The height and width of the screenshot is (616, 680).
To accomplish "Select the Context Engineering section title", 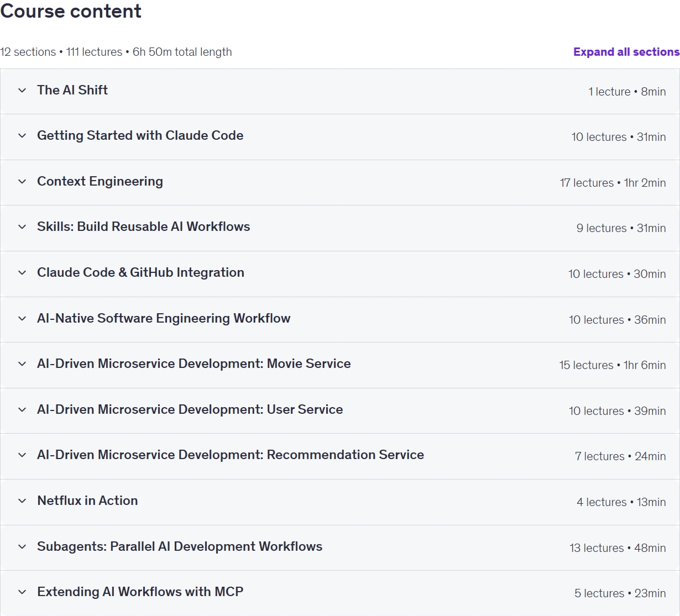I will [x=100, y=182].
